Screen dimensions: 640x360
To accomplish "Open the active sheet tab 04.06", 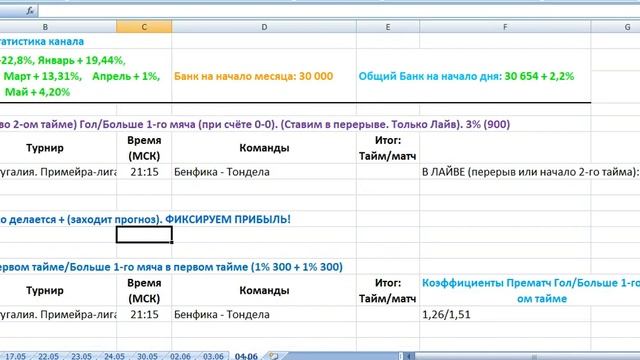I will click(x=247, y=356).
